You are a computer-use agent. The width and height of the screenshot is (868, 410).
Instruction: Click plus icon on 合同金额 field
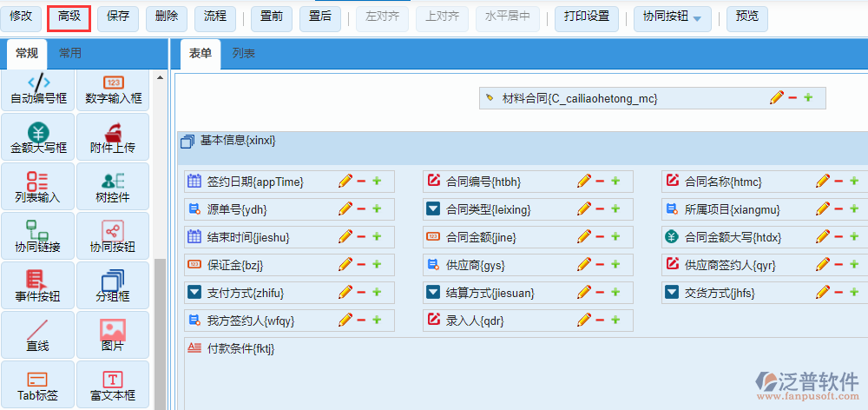pyautogui.click(x=615, y=236)
